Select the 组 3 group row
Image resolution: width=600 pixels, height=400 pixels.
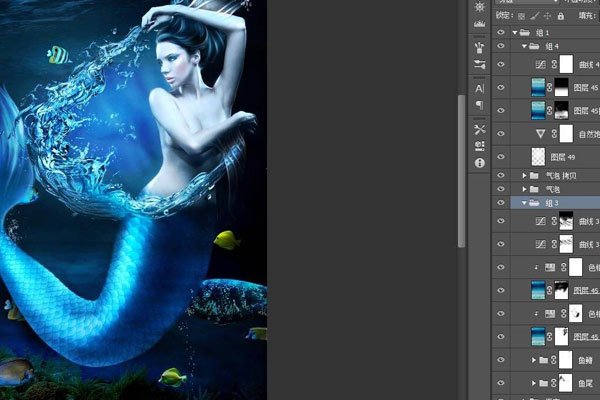coord(555,203)
